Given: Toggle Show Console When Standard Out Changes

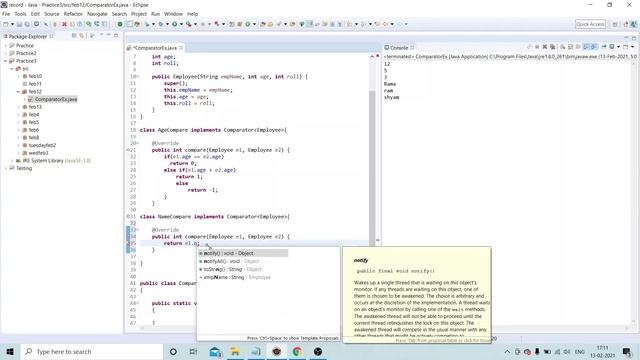Looking at the screenshot, I should 587,47.
